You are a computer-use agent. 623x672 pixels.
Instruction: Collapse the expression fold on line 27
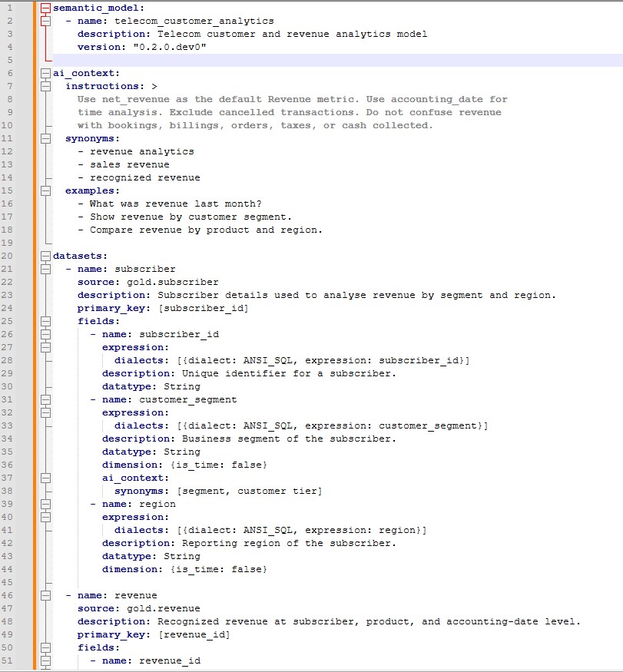coord(45,348)
